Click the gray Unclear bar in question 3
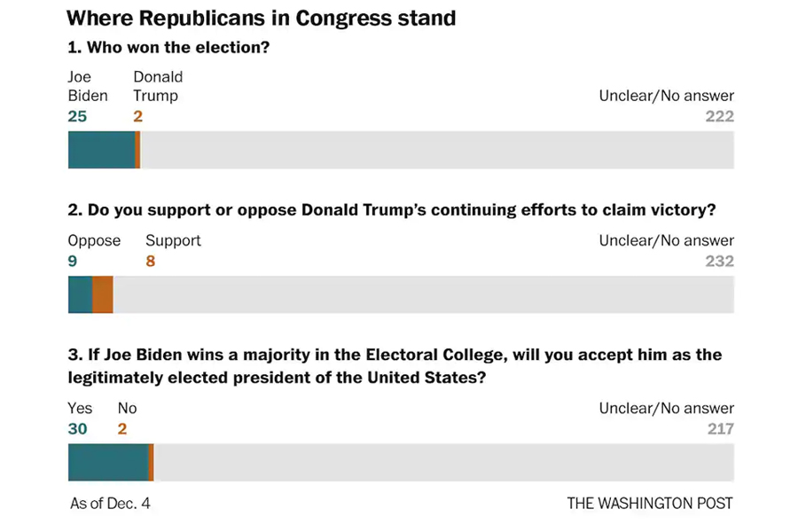This screenshot has width=798, height=532. pyautogui.click(x=444, y=462)
